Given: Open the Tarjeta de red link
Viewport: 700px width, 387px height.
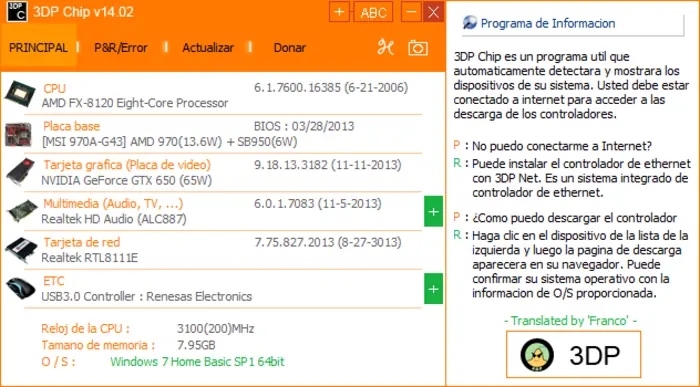Looking at the screenshot, I should click(82, 242).
